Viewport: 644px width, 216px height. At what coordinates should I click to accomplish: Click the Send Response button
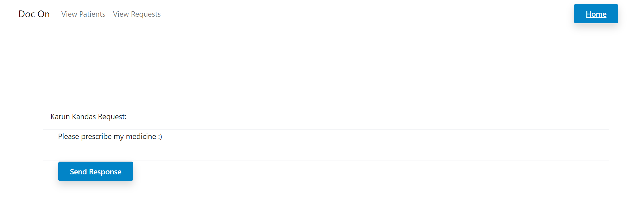(x=96, y=171)
